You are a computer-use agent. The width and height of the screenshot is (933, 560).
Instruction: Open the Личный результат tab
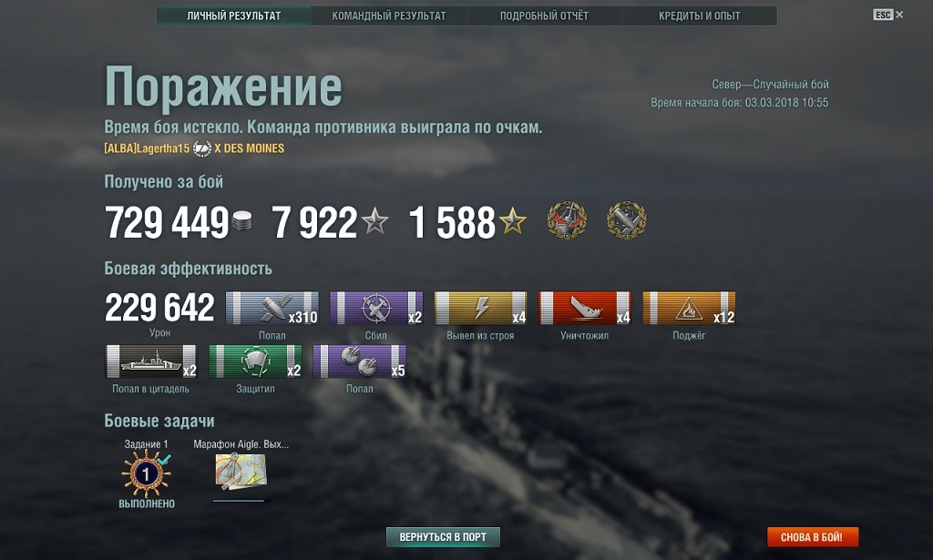coord(234,16)
